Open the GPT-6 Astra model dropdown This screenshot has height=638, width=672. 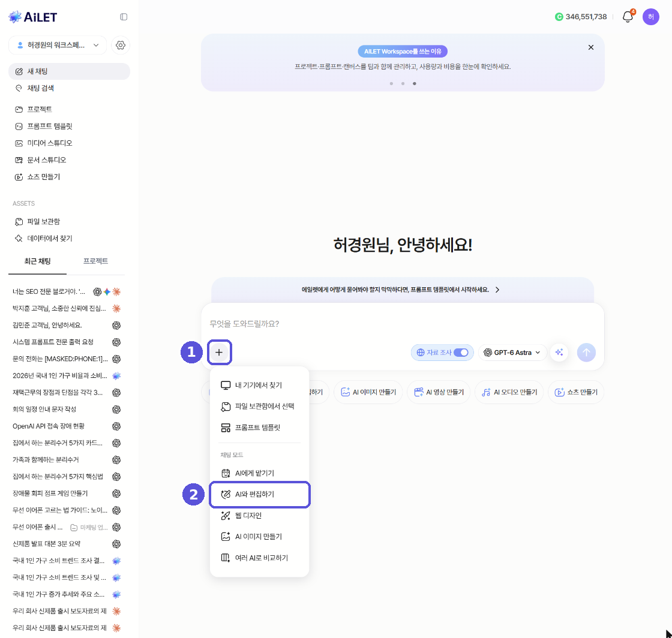(512, 353)
